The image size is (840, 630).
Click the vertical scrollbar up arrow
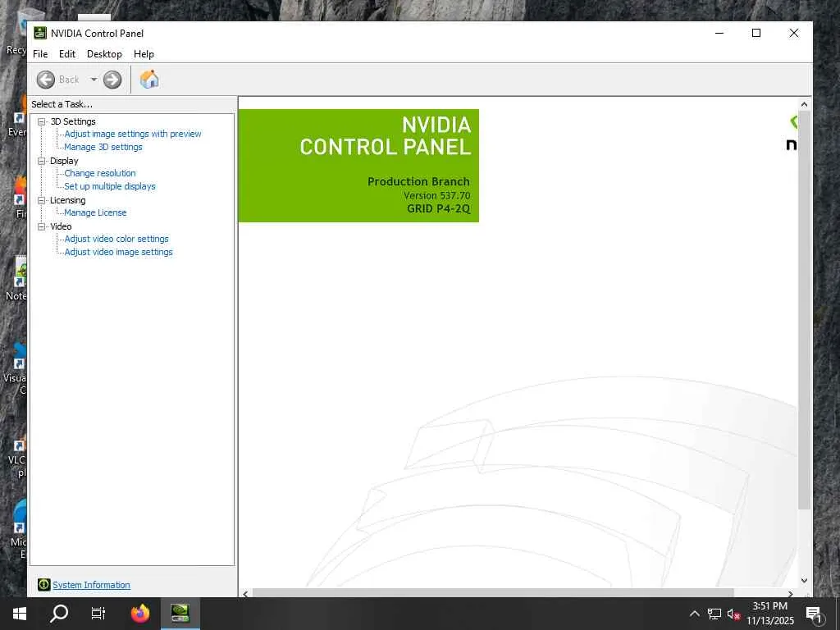[x=804, y=104]
